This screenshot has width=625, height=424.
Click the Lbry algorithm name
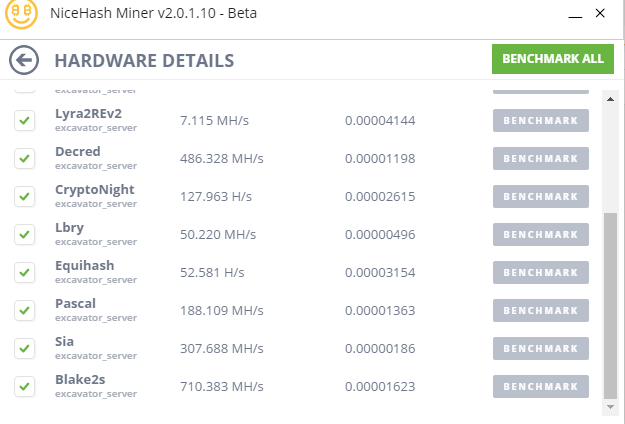pyautogui.click(x=69, y=228)
